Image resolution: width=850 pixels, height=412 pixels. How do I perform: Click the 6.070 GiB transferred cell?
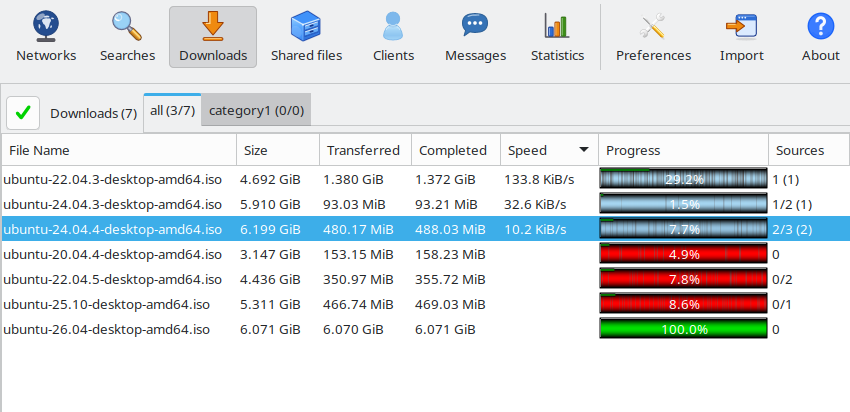[353, 329]
